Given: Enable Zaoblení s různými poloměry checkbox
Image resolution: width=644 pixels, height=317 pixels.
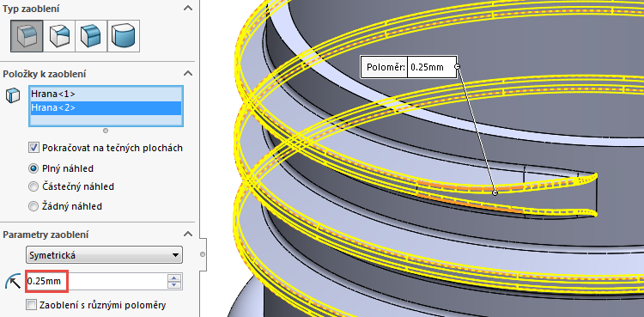Looking at the screenshot, I should (x=31, y=305).
